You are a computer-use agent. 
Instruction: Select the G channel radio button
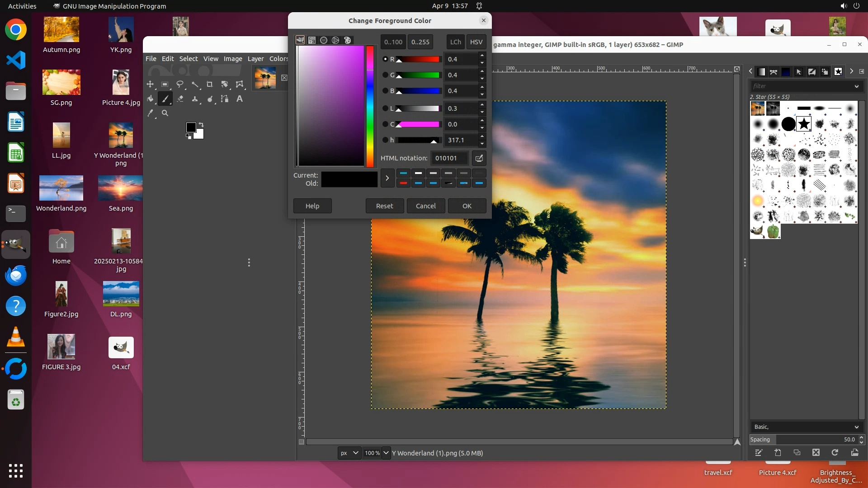[385, 75]
